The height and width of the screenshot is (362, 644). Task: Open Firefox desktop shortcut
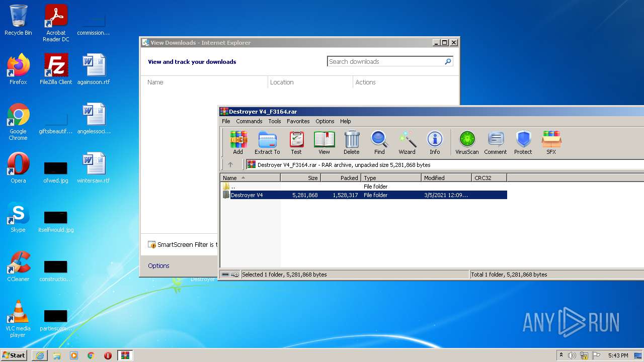[x=18, y=69]
